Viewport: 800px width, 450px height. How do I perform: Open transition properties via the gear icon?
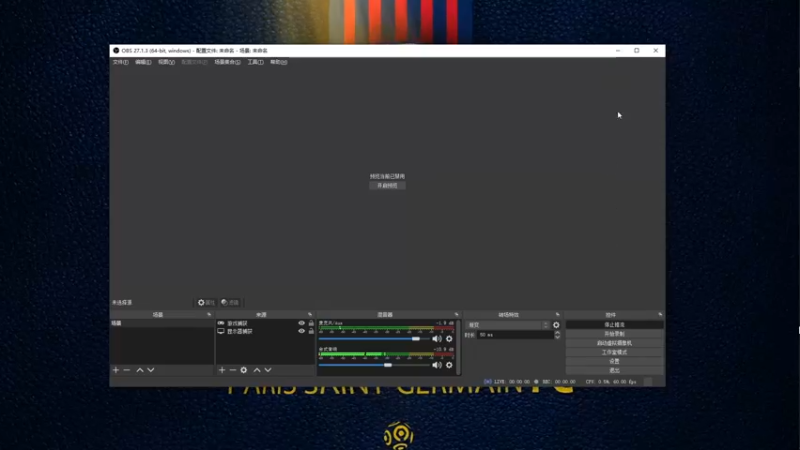tap(556, 325)
